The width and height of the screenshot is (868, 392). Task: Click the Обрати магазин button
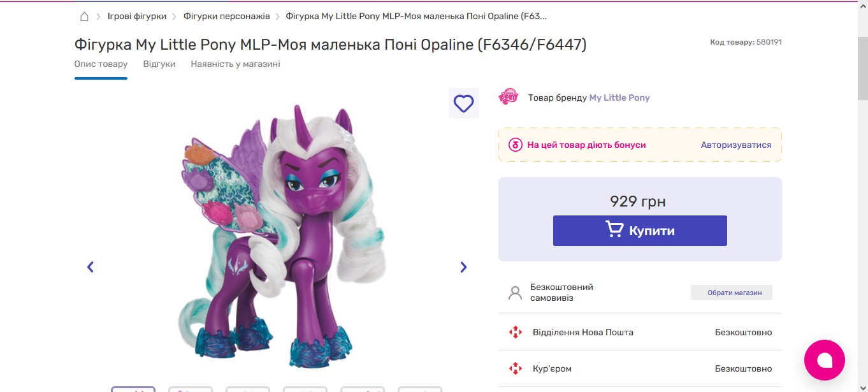click(x=731, y=293)
